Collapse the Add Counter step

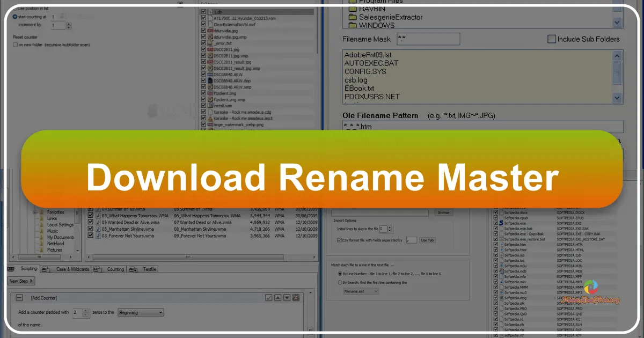click(20, 298)
